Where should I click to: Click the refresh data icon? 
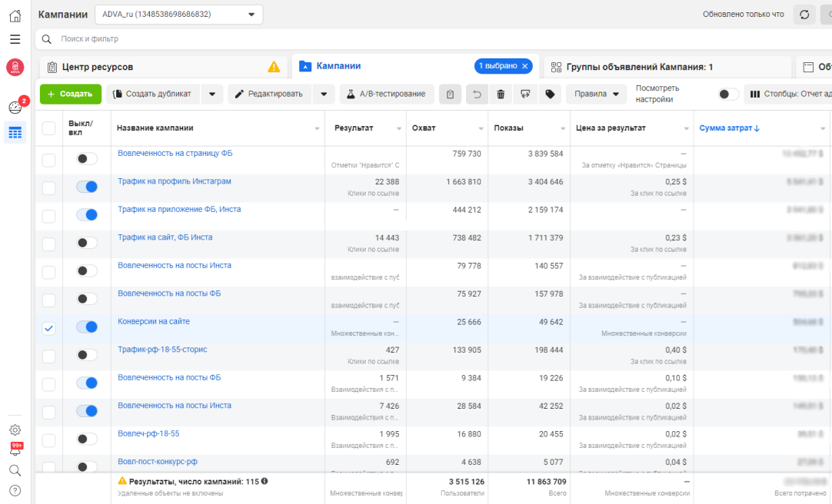[804, 15]
